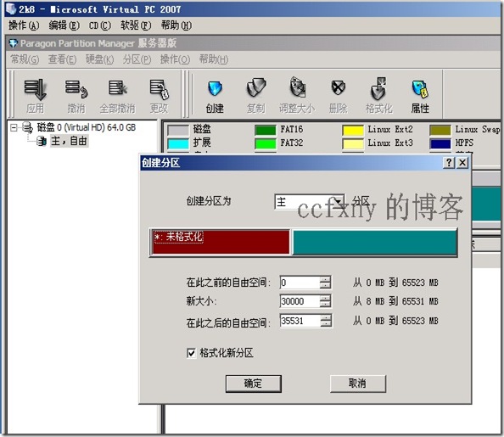This screenshot has height=437, width=504.
Task: Increase the 在此之前的自由空间 spinner value
Action: pos(325,279)
